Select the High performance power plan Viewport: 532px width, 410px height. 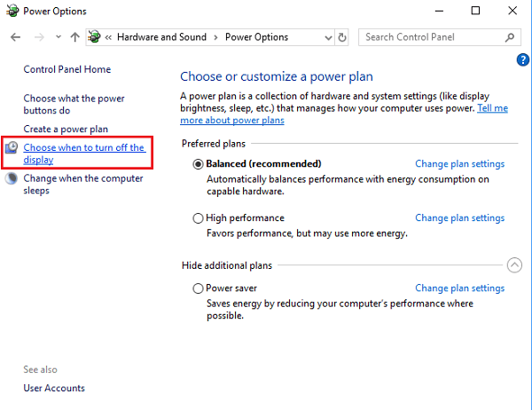tap(198, 218)
